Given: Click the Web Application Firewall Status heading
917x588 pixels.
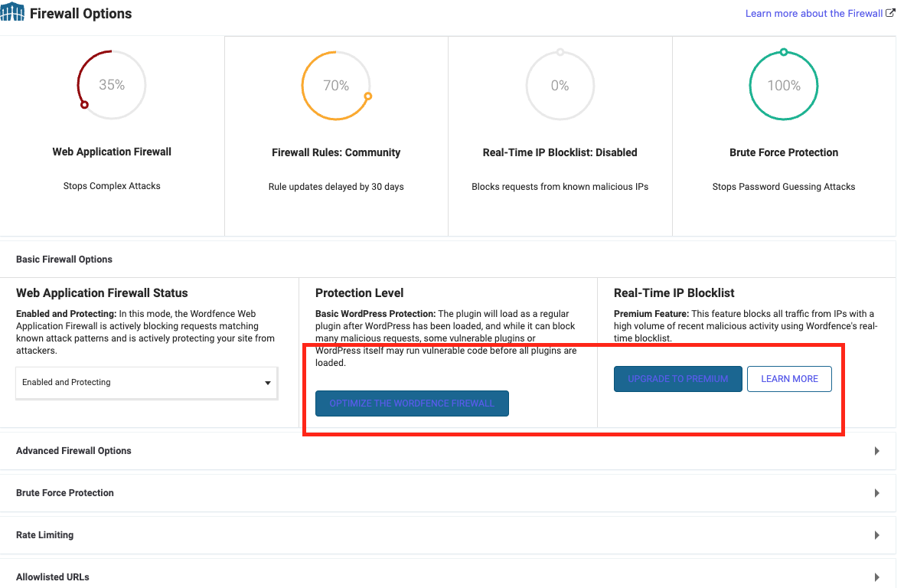Looking at the screenshot, I should tap(102, 293).
